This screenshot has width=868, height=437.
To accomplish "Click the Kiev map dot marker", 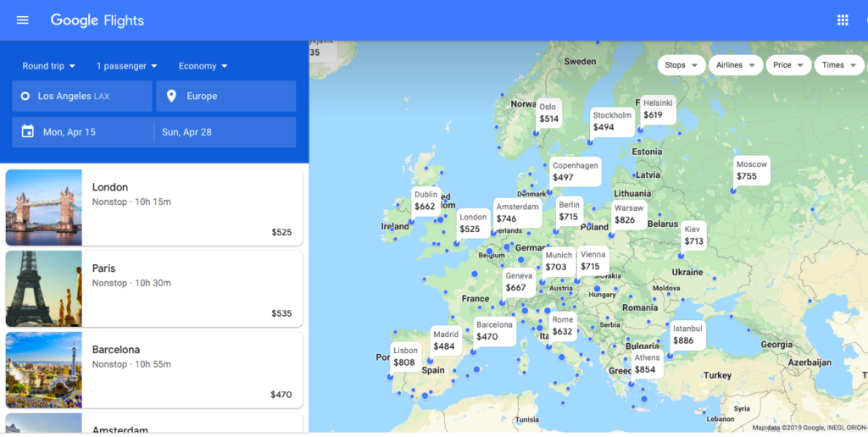I will 681,256.
